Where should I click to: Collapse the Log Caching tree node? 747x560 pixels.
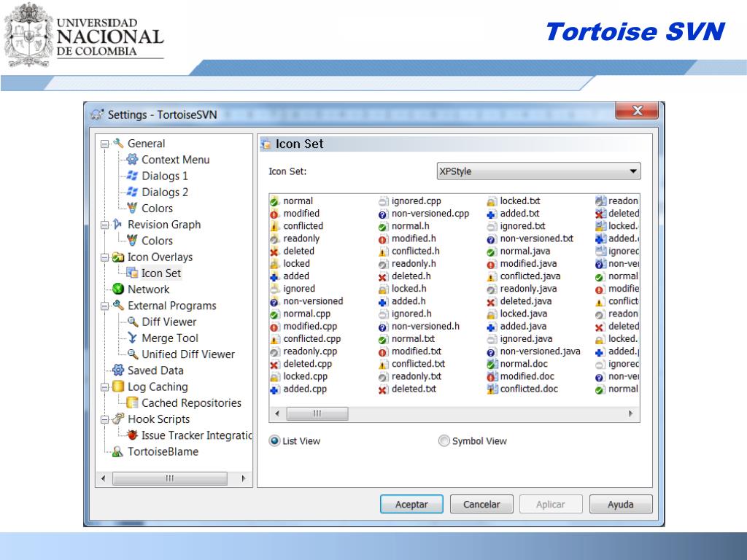coord(104,387)
